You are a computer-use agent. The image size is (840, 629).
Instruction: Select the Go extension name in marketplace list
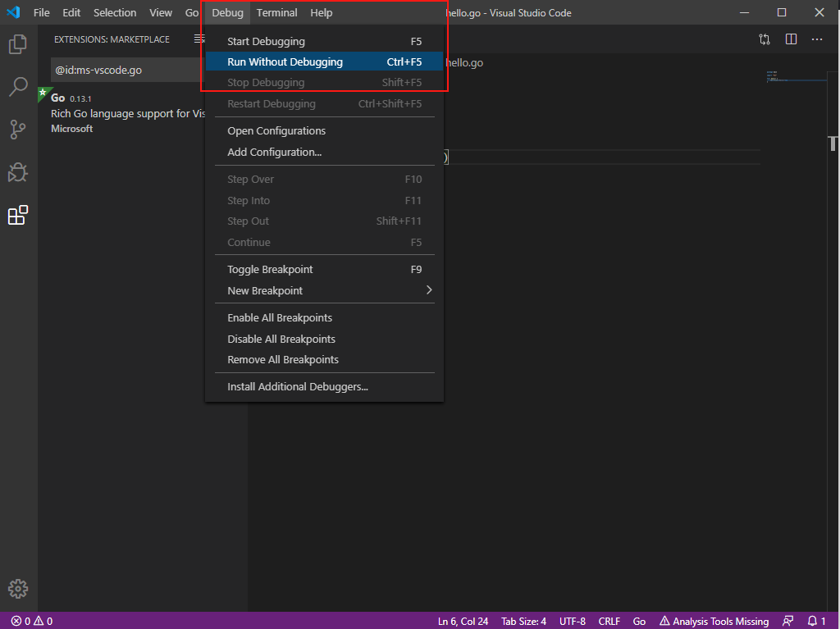(x=58, y=98)
